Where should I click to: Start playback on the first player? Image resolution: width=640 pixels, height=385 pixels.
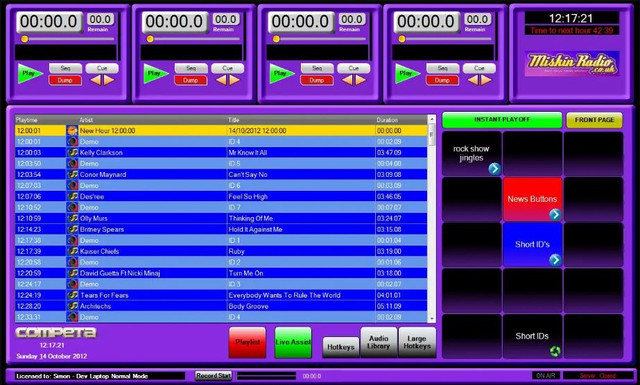pyautogui.click(x=30, y=74)
